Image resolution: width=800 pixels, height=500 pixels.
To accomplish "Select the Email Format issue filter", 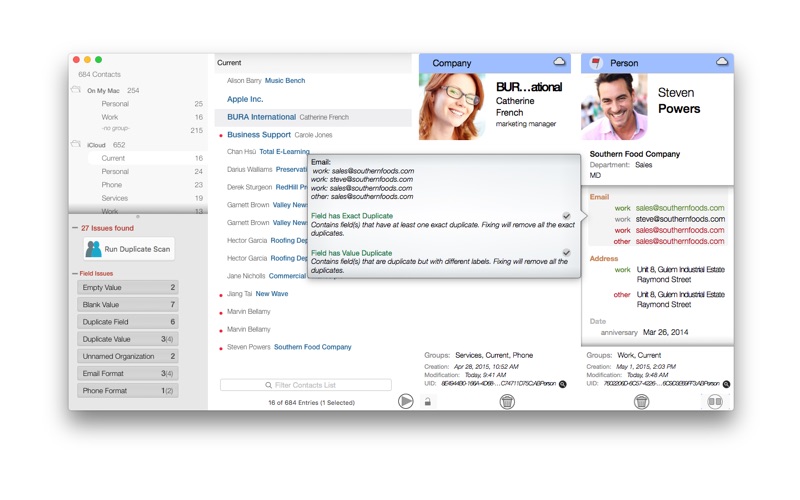I will 128,373.
